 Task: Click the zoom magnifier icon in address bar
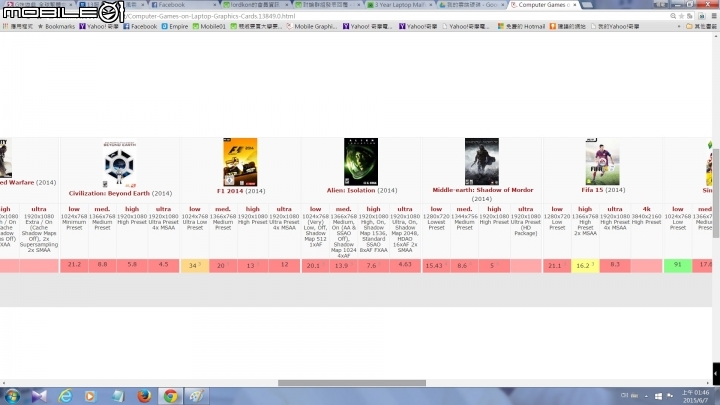tap(673, 16)
